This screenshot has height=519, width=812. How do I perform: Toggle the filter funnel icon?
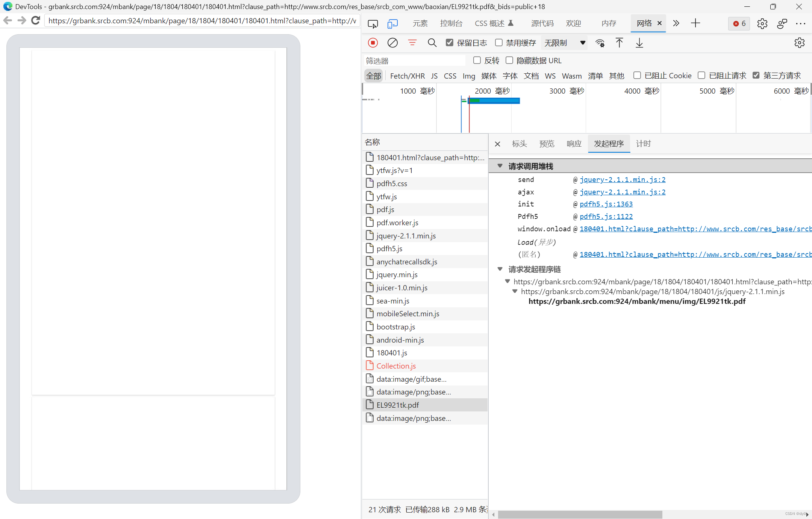click(412, 43)
